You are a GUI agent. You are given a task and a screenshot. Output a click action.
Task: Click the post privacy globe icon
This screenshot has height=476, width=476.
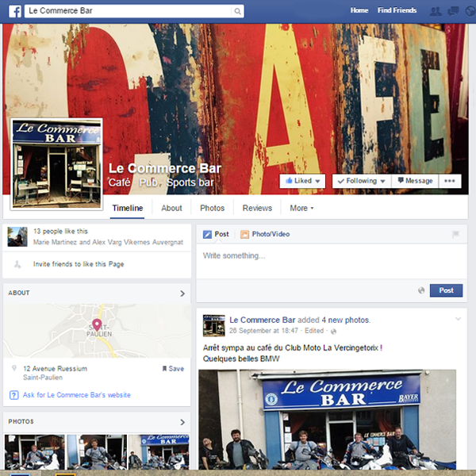(333, 331)
